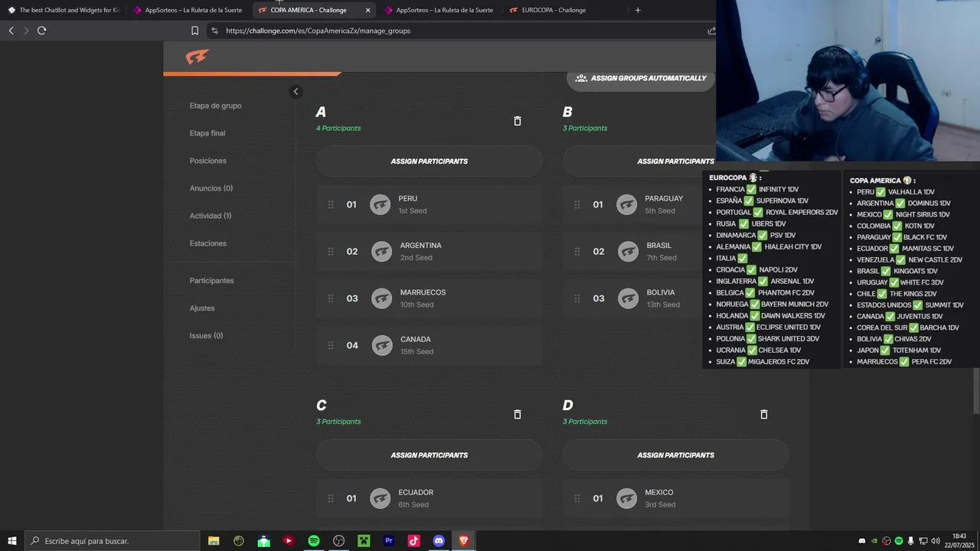Image resolution: width=980 pixels, height=551 pixels.
Task: Open Spotify from the taskbar
Action: pos(314,541)
